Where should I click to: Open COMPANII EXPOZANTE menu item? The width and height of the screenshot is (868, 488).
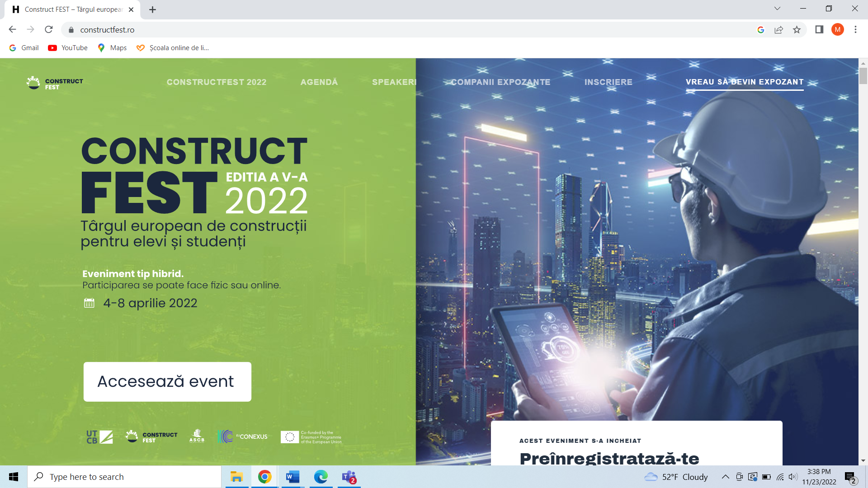click(500, 82)
